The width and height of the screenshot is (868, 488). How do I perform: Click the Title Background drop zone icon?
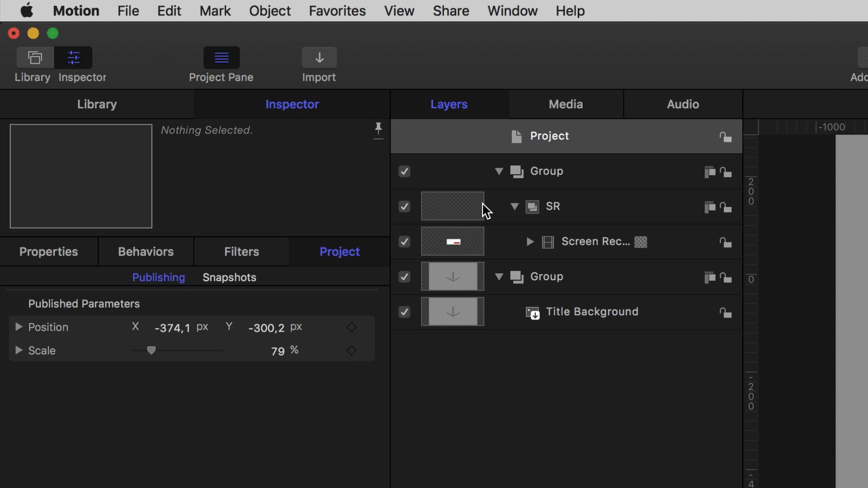(532, 313)
